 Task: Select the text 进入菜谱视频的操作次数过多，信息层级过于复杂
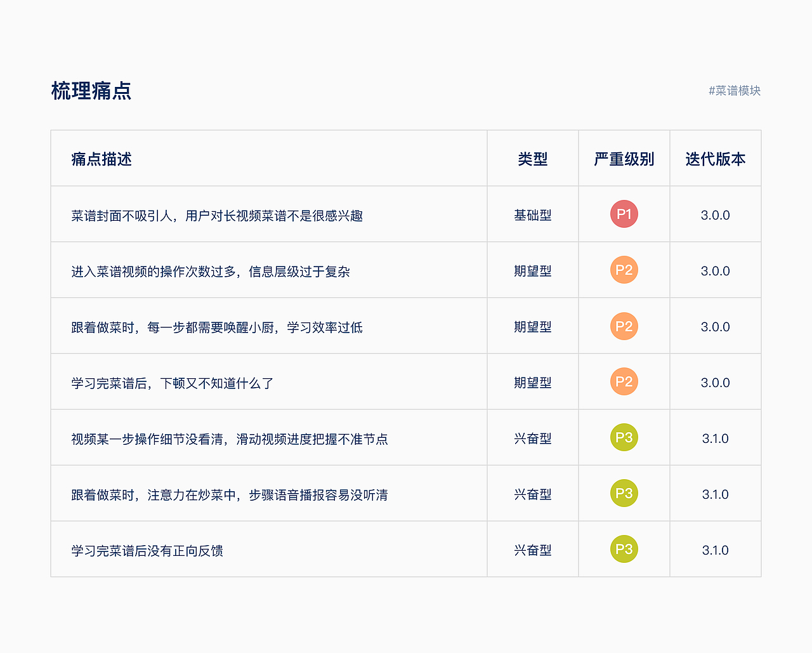tap(211, 272)
